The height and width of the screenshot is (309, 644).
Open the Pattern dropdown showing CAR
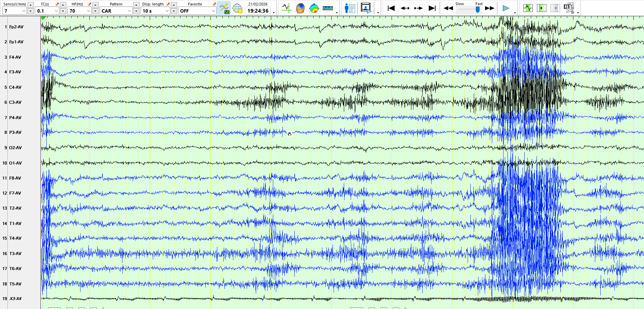click(x=130, y=11)
